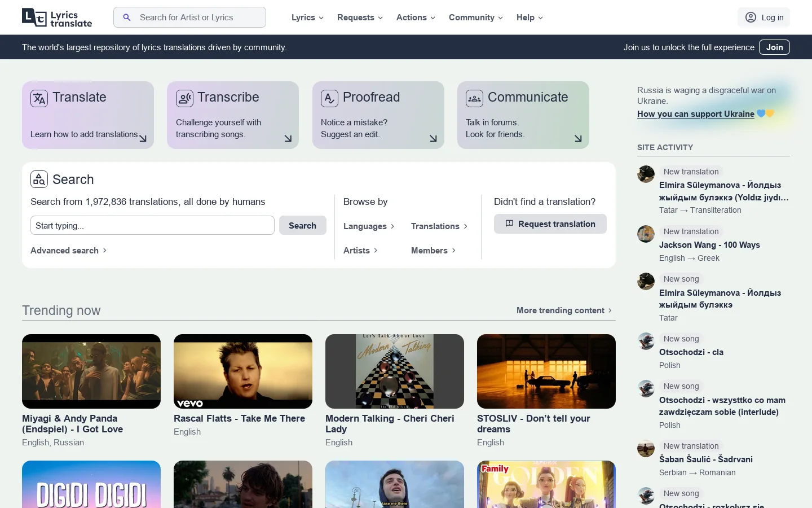812x508 pixels.
Task: Expand the Actions dropdown menu
Action: [x=416, y=17]
